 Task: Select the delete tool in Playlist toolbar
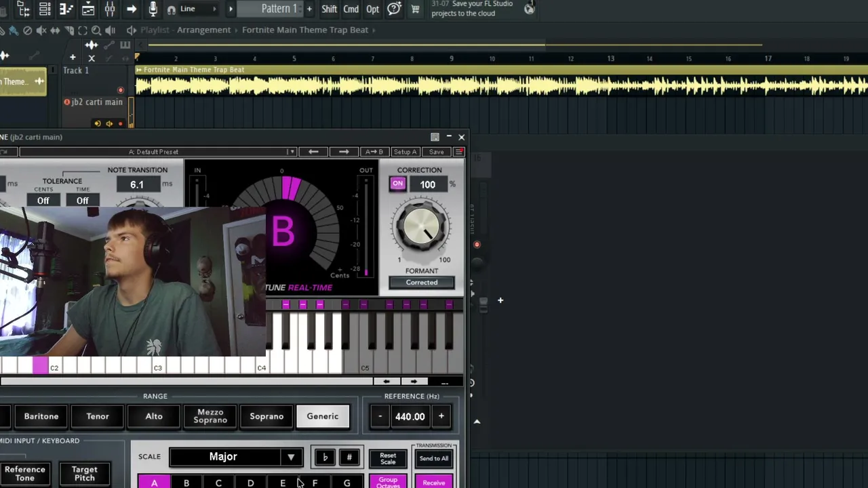(27, 30)
